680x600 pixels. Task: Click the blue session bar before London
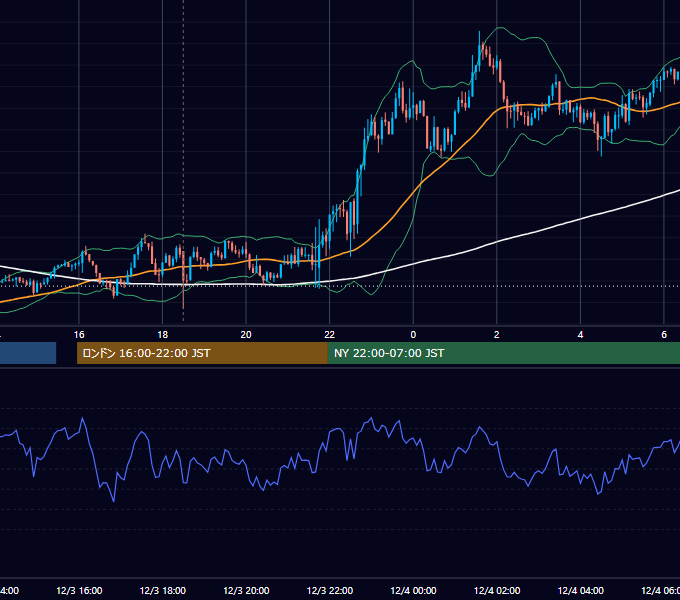point(28,353)
